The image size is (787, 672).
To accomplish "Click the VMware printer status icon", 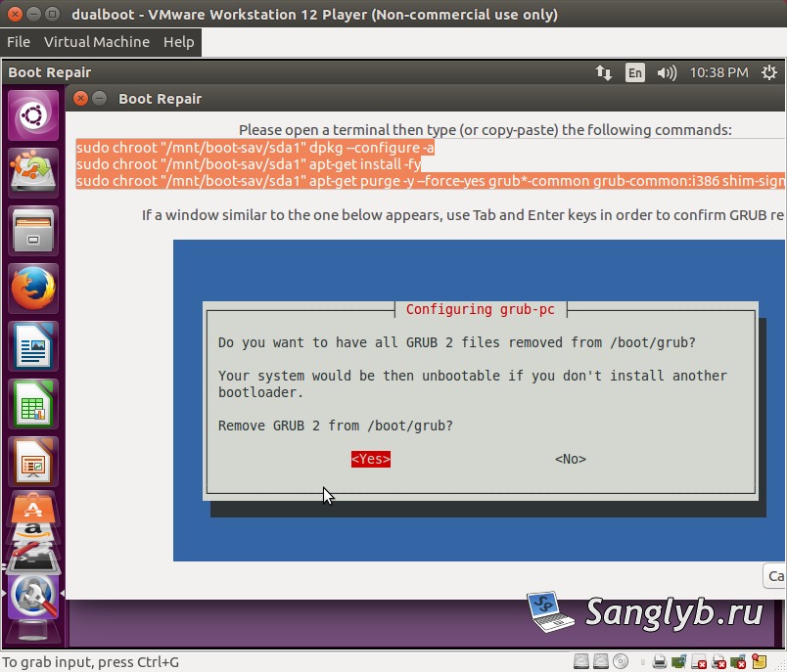I will click(x=660, y=662).
